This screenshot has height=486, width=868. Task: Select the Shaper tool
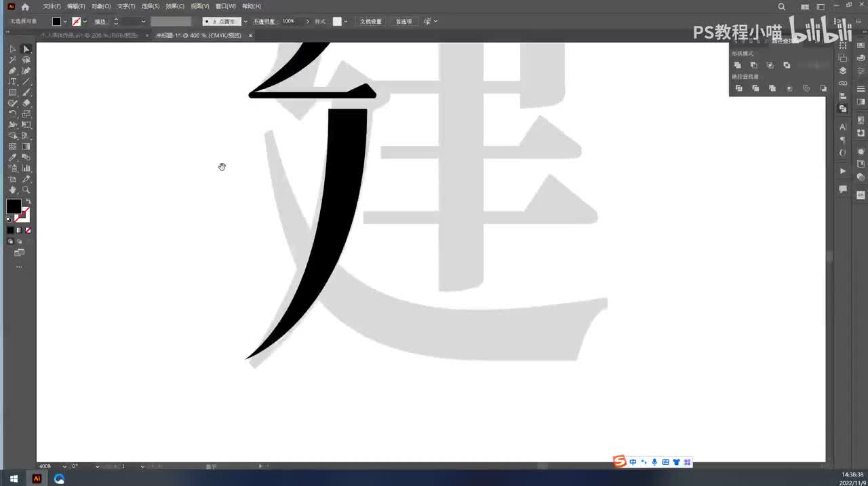pos(12,103)
